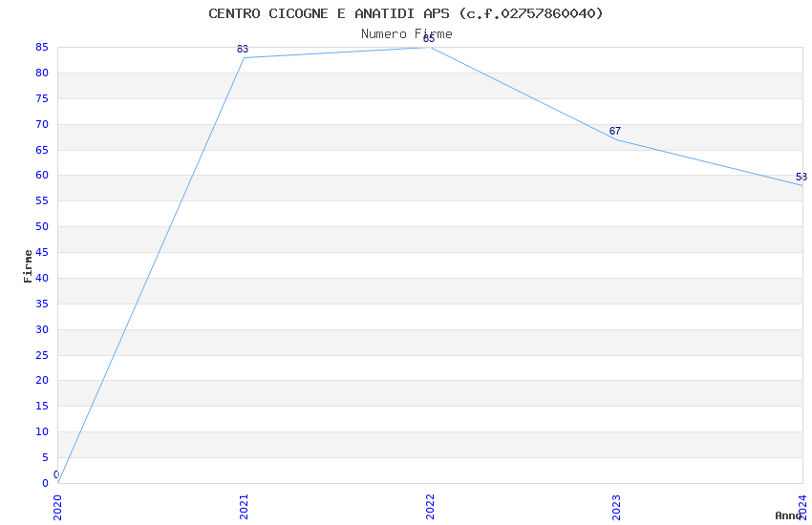Screen dimensions: 812x525
Task: Select the y-axis tick label 60
Action: coord(42,175)
